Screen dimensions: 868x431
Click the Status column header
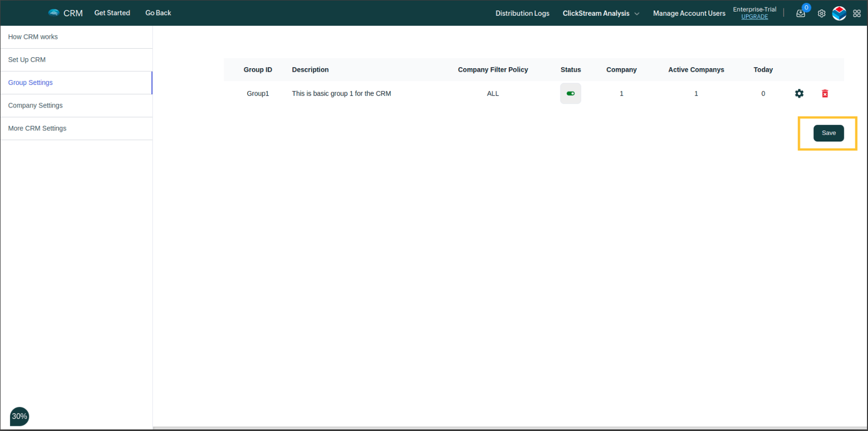pos(570,70)
